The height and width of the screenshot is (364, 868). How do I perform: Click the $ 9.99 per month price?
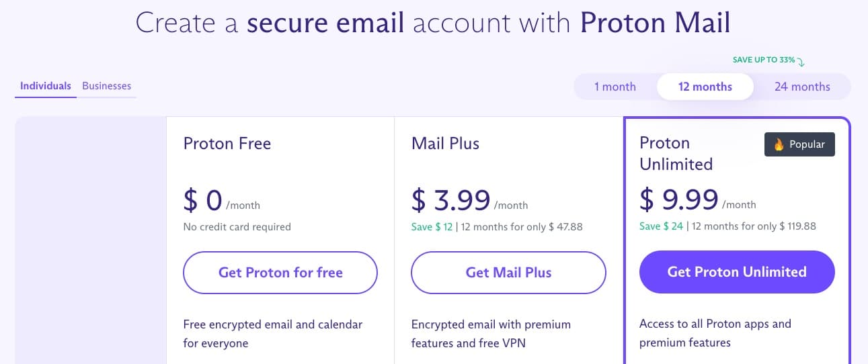[697, 199]
